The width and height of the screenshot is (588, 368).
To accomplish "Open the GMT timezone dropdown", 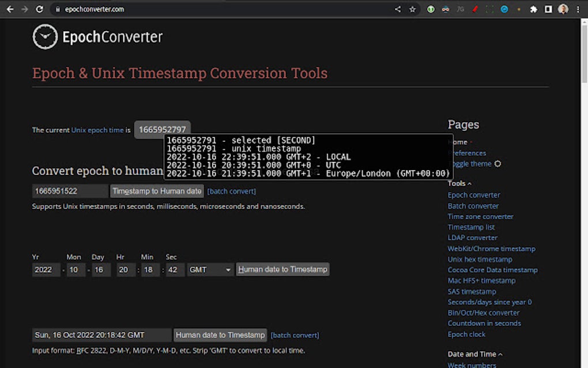I will coord(210,269).
